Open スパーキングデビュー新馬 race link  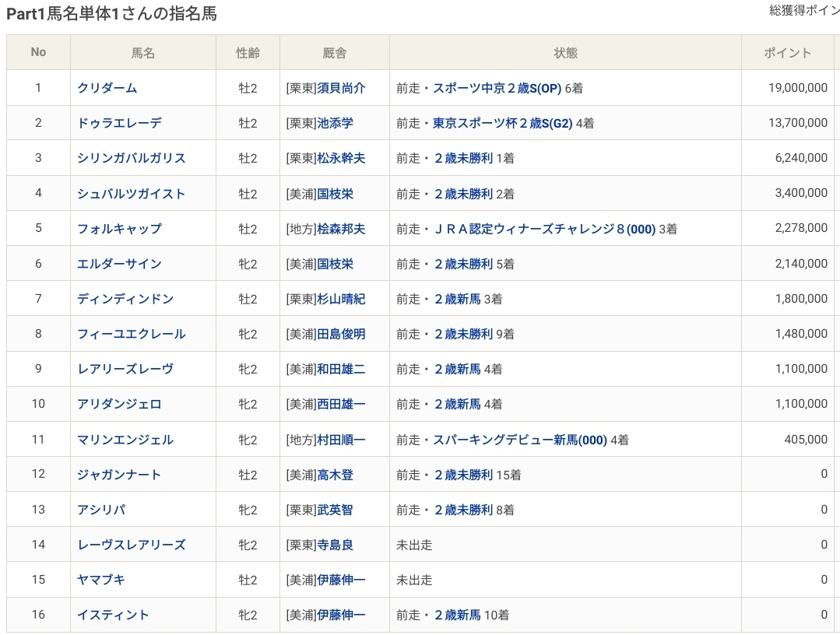(x=519, y=440)
